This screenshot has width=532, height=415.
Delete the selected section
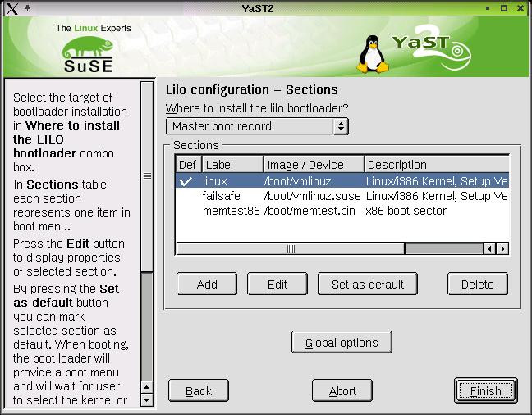tap(477, 285)
